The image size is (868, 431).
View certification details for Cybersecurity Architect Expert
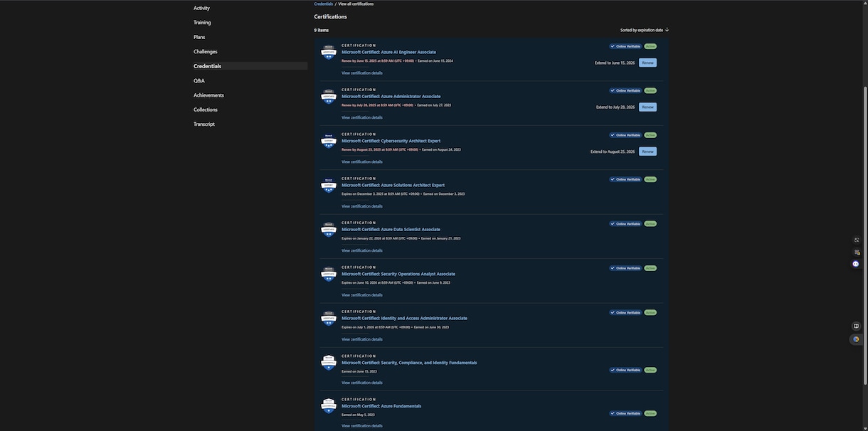pos(362,161)
